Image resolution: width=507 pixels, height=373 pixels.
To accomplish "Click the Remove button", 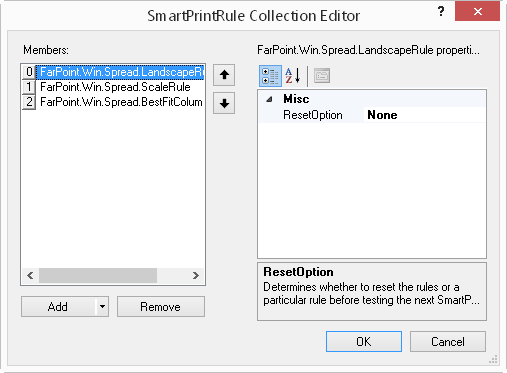I will click(x=161, y=306).
